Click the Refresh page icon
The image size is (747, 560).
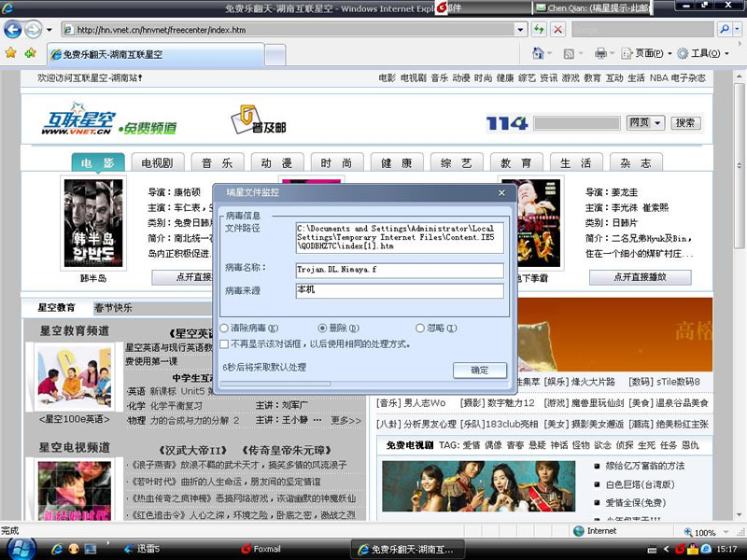pyautogui.click(x=539, y=30)
